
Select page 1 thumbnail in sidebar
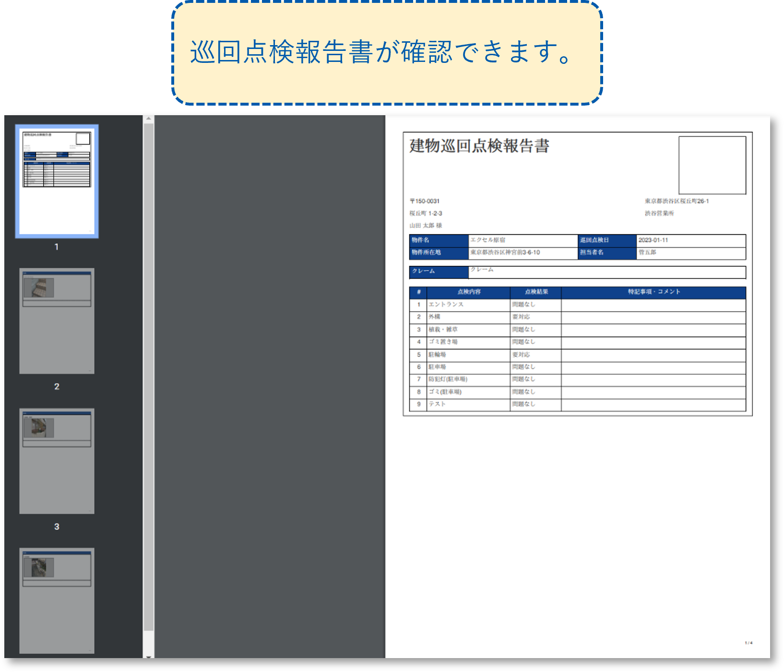57,181
